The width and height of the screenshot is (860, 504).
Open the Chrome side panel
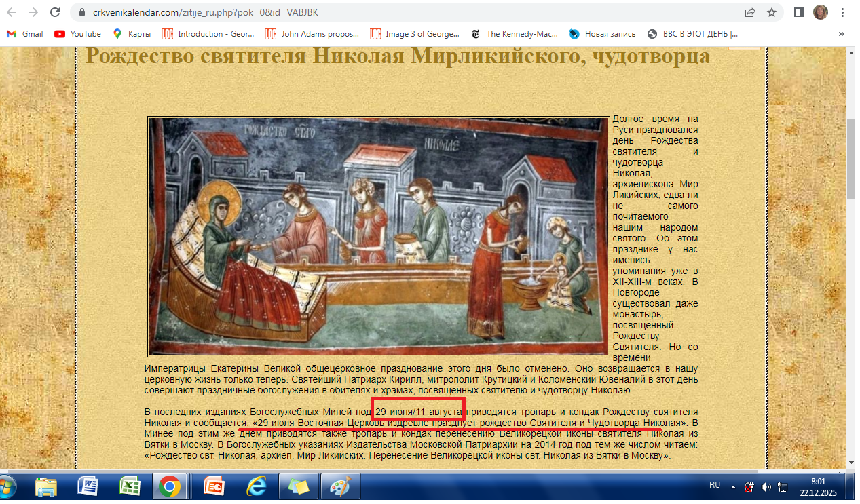click(799, 12)
